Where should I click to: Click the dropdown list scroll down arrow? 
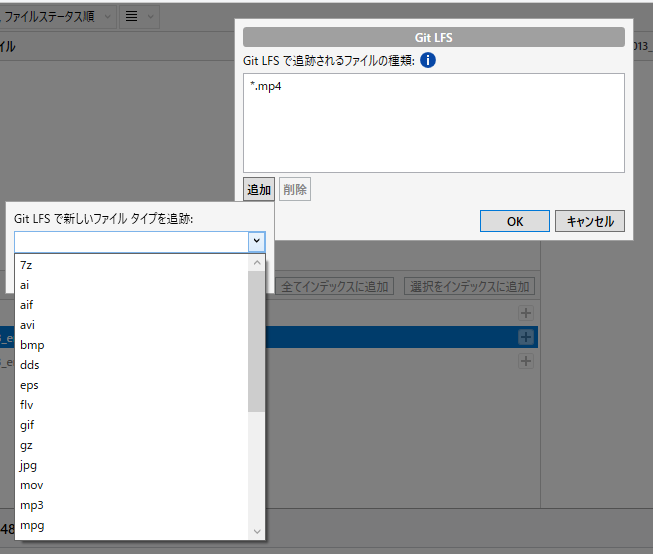[x=257, y=532]
